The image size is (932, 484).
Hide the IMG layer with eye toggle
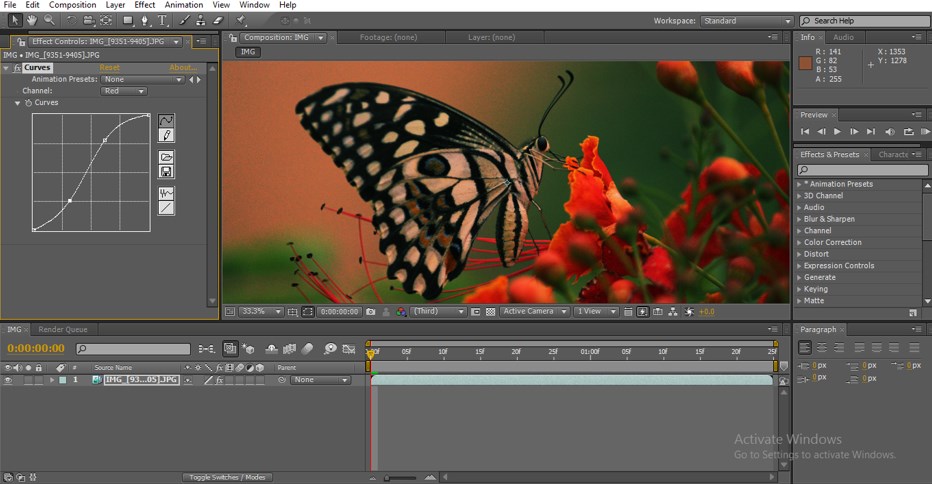(x=8, y=380)
